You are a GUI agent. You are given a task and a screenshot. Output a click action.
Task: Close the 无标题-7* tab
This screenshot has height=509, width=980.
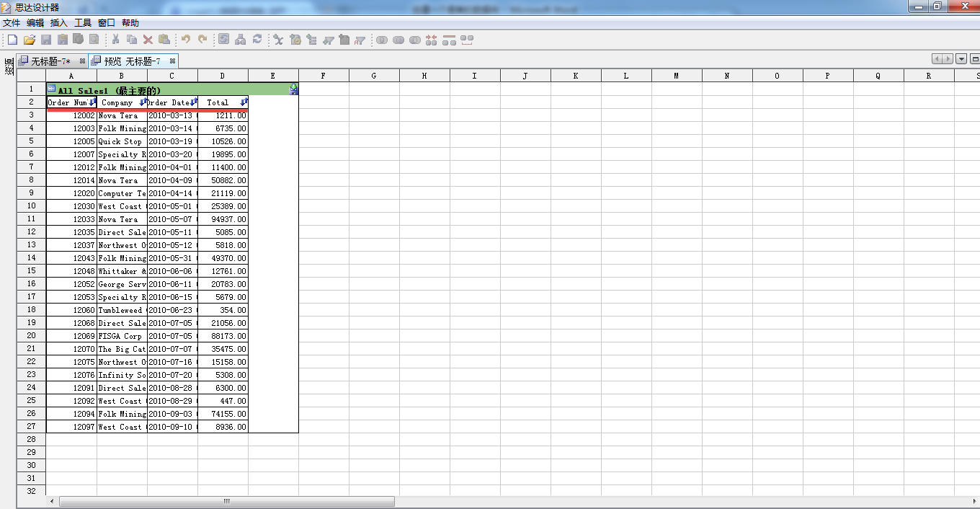(82, 61)
